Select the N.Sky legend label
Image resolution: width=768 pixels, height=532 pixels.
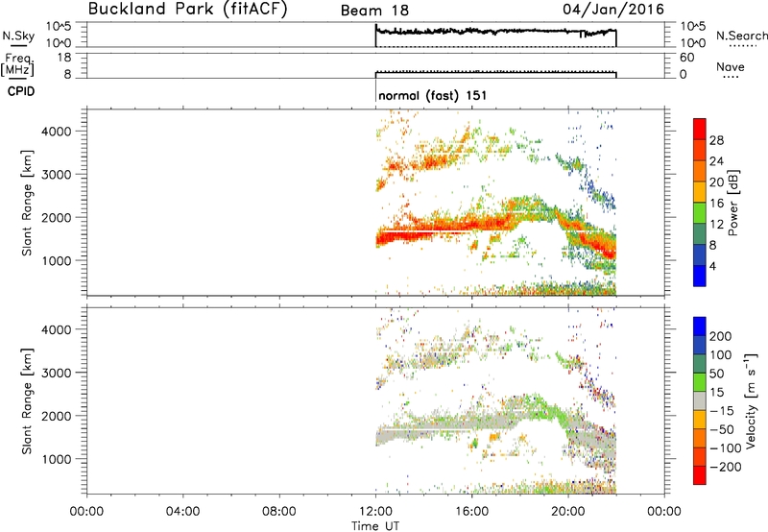coord(18,36)
